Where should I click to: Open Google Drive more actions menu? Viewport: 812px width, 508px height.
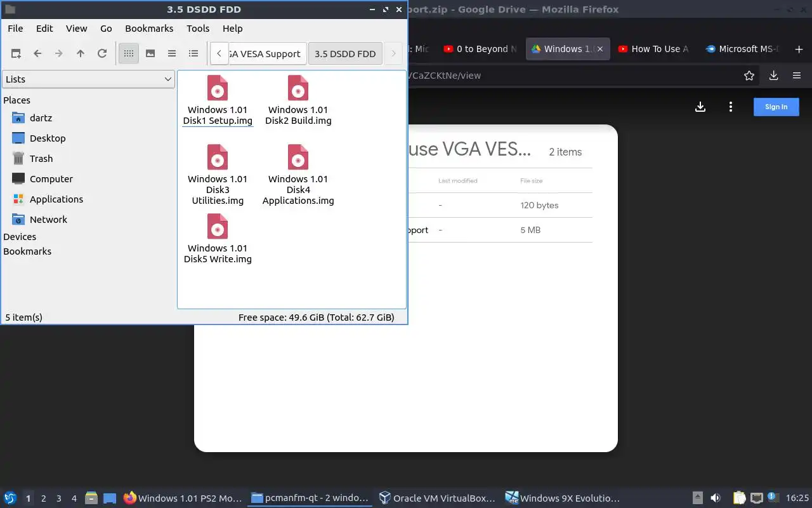(x=731, y=107)
